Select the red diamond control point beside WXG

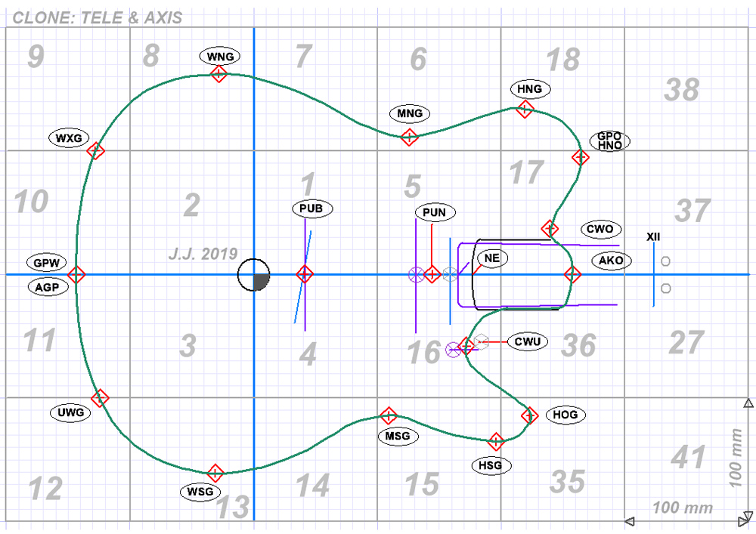[x=95, y=150]
